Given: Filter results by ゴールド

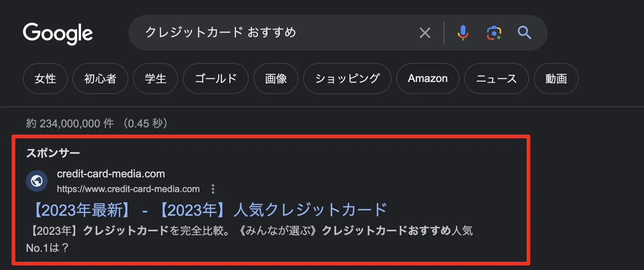Looking at the screenshot, I should 216,78.
